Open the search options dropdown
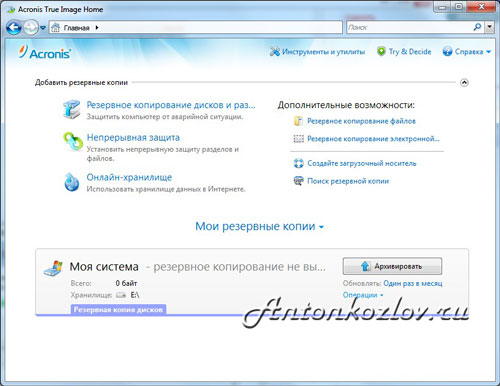Screen dimensions: 500x386 (489, 27)
